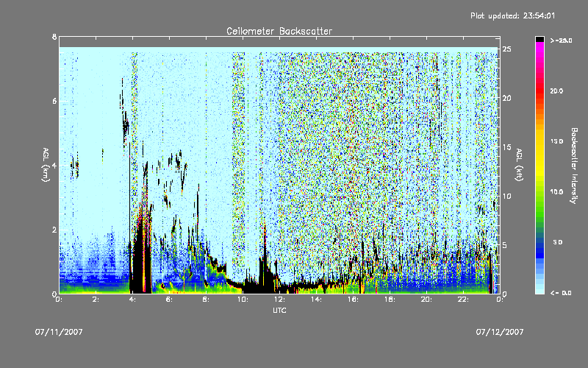The width and height of the screenshot is (588, 368).
Task: Click the '10.0' colorbar tick label
Action: [556, 192]
